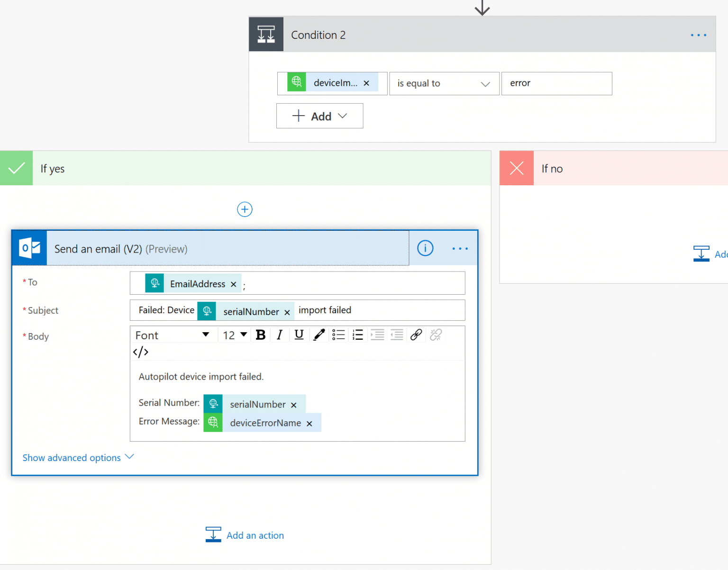728x570 pixels.
Task: Open the 'is equal to' operator dropdown
Action: [x=444, y=83]
